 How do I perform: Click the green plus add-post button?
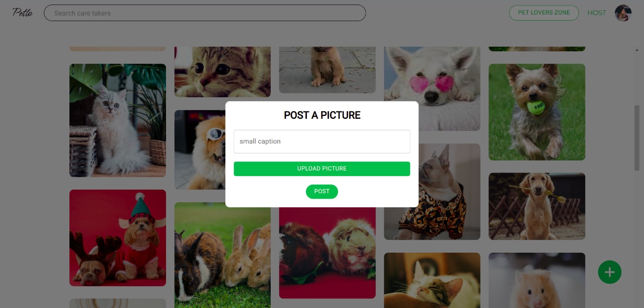(610, 272)
